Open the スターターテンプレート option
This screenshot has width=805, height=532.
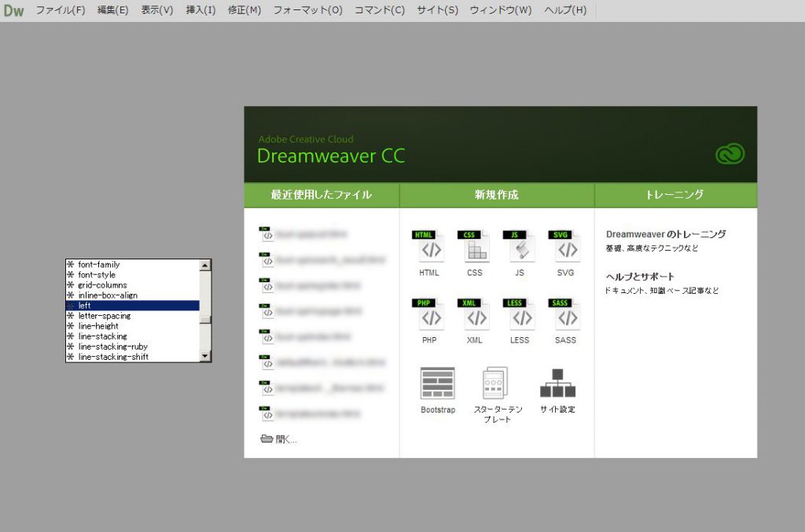[497, 394]
